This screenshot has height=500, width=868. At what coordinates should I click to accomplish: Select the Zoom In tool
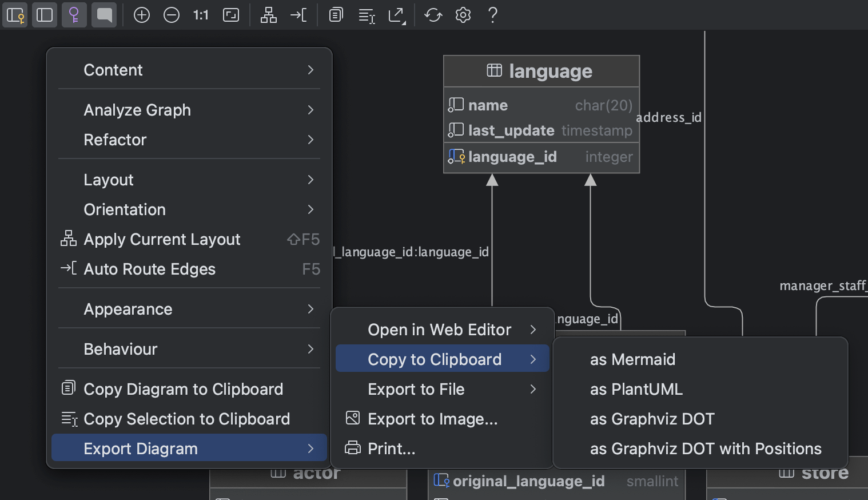142,15
